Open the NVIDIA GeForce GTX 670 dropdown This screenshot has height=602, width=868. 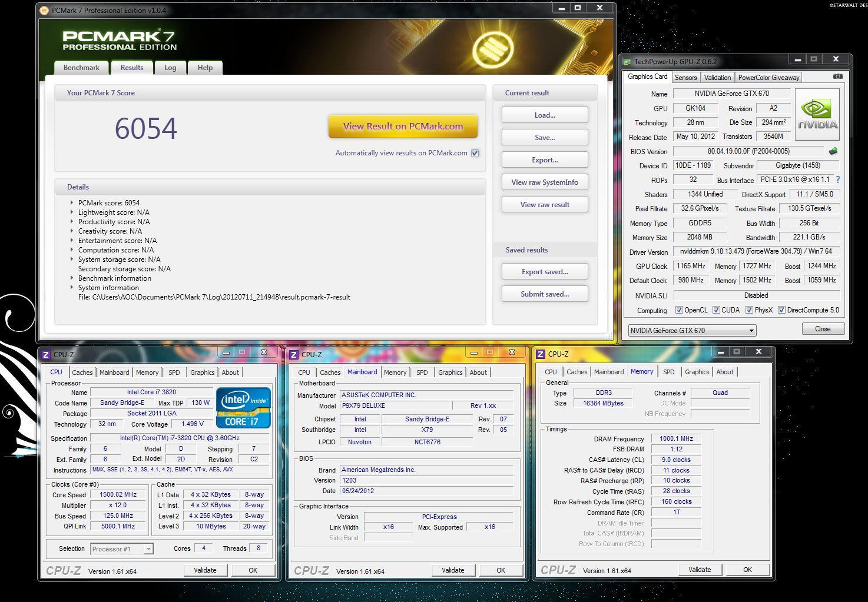click(692, 330)
